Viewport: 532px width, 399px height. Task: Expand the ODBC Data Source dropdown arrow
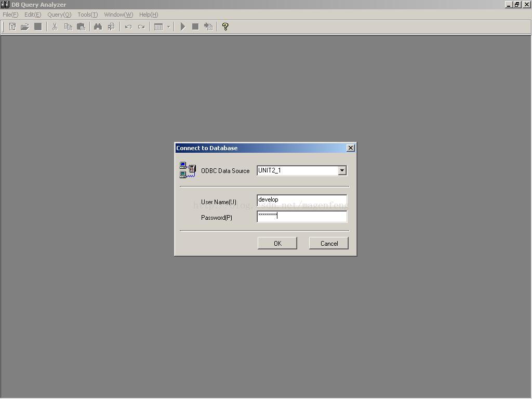click(342, 170)
